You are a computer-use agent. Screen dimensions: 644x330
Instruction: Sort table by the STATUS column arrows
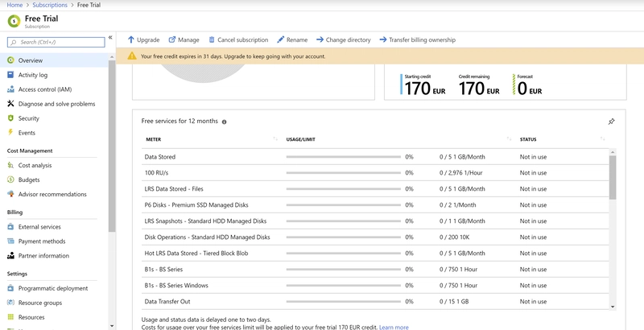602,139
